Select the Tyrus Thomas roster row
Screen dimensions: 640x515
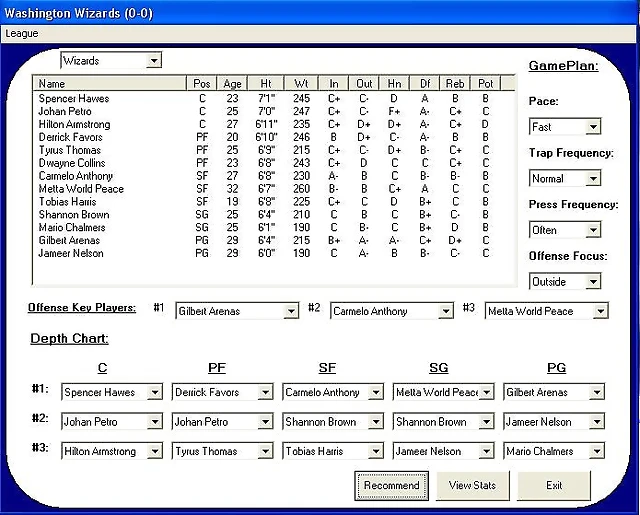(x=273, y=150)
